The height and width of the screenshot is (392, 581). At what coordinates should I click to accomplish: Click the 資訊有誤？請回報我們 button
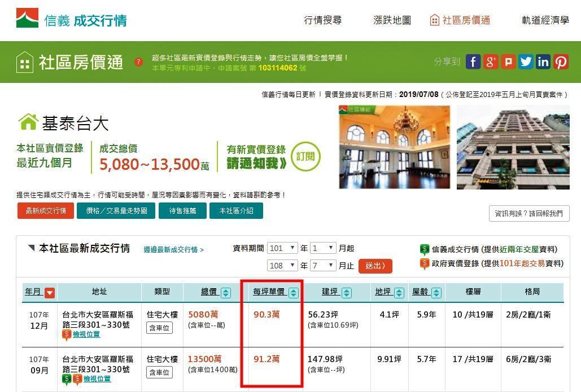529,213
